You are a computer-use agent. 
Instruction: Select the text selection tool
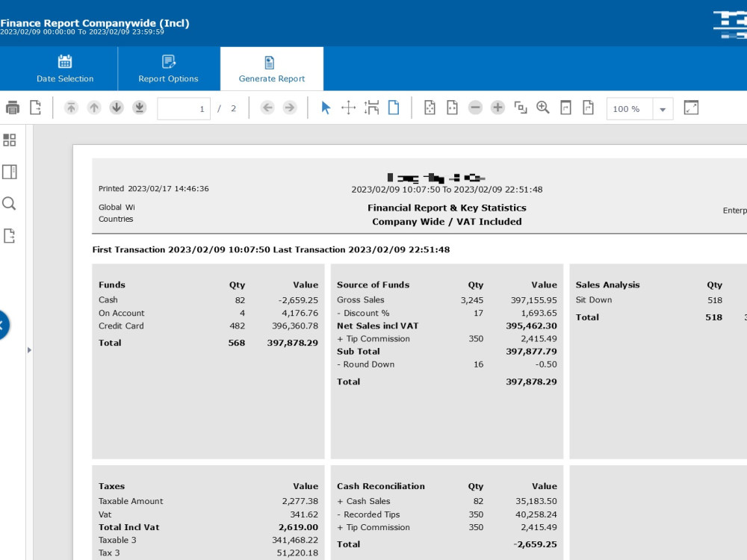371,108
